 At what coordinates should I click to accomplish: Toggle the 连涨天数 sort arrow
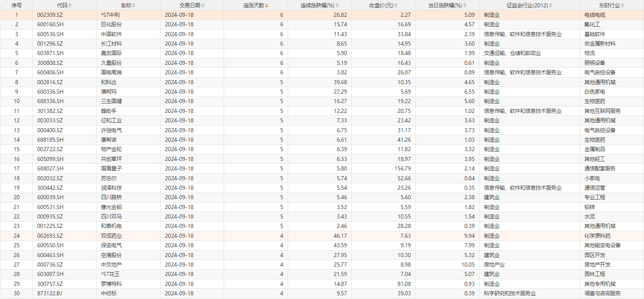coord(266,6)
